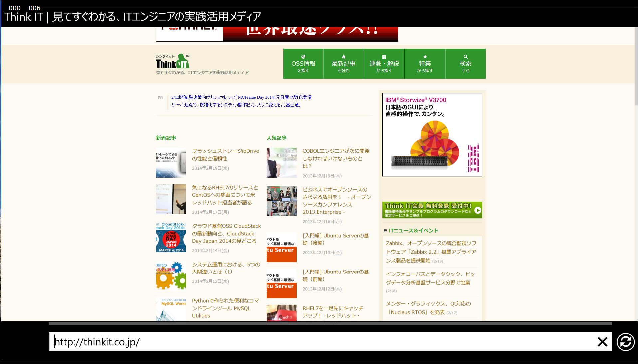Click the date 2013年12月19日(木)
638x364 pixels.
[x=322, y=176]
